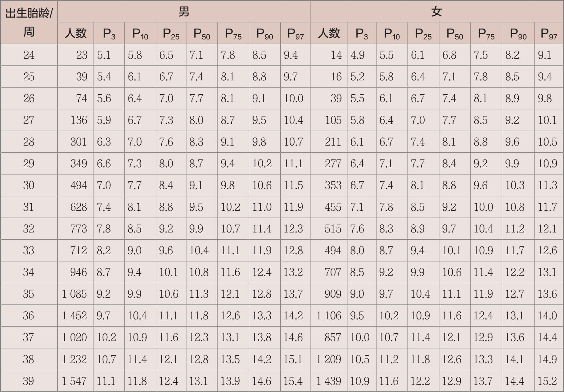Viewport: 564px width, 392px height.
Task: Select female count 857 in week 37
Action: [x=333, y=337]
